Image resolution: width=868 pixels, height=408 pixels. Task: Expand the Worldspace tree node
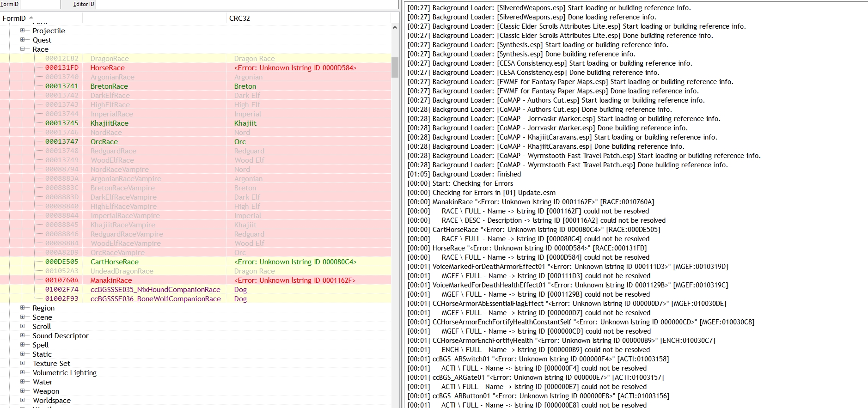click(x=22, y=400)
